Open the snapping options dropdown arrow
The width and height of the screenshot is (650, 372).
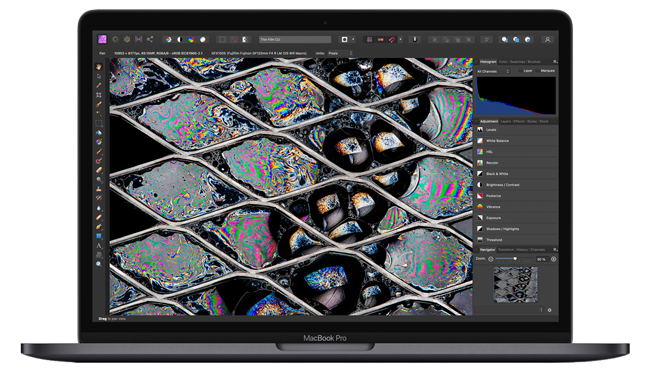click(x=400, y=39)
